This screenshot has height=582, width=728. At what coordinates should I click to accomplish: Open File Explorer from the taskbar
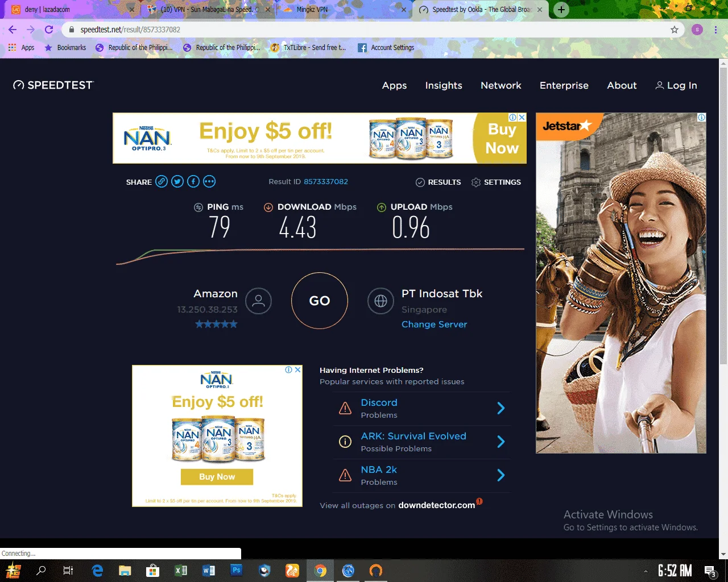point(125,571)
